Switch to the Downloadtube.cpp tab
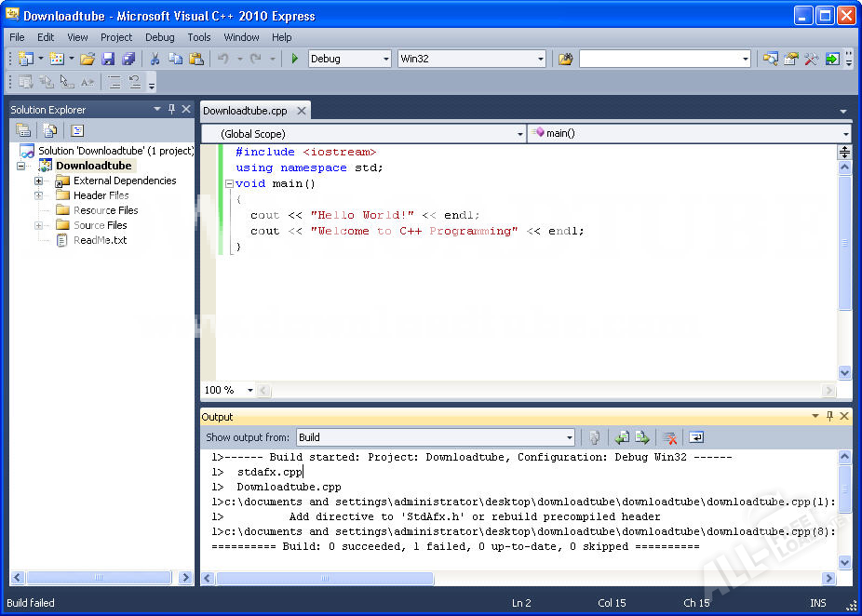Viewport: 862px width, 616px height. tap(246, 111)
